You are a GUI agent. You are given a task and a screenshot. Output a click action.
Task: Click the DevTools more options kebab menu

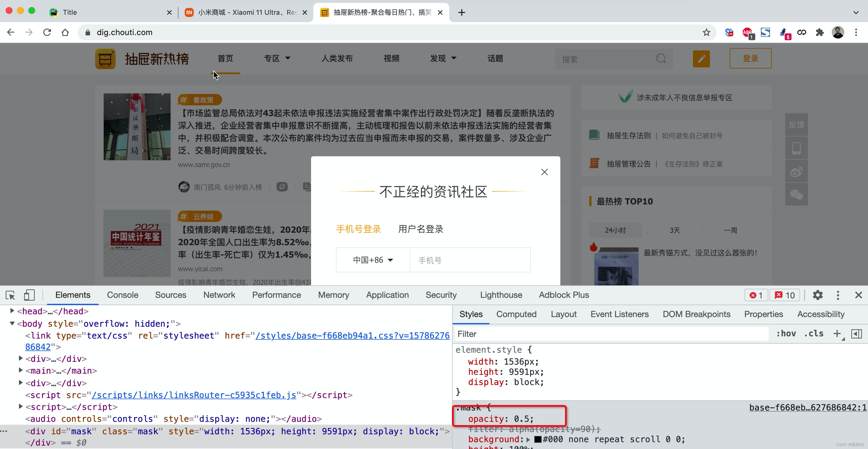click(838, 295)
